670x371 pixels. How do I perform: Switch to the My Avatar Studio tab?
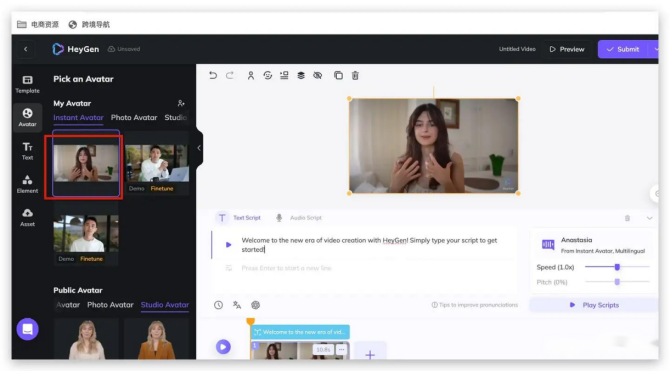(x=176, y=118)
